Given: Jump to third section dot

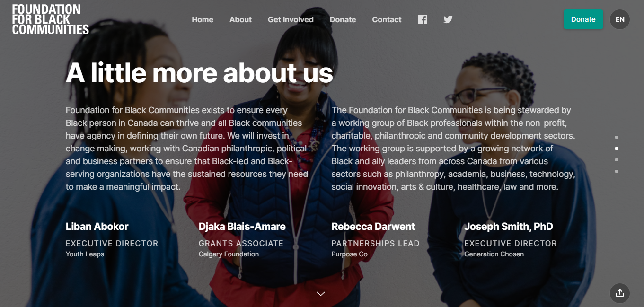Looking at the screenshot, I should coord(617,160).
